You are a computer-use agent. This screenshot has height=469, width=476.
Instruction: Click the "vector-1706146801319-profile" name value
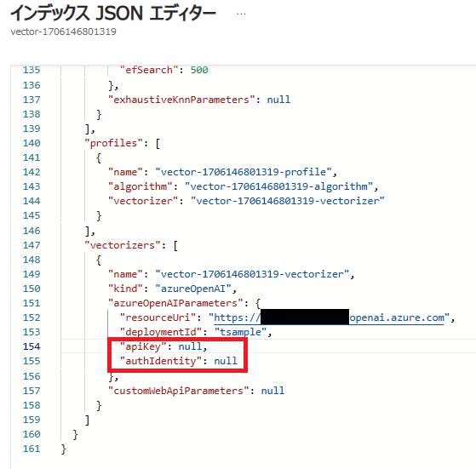(x=244, y=172)
